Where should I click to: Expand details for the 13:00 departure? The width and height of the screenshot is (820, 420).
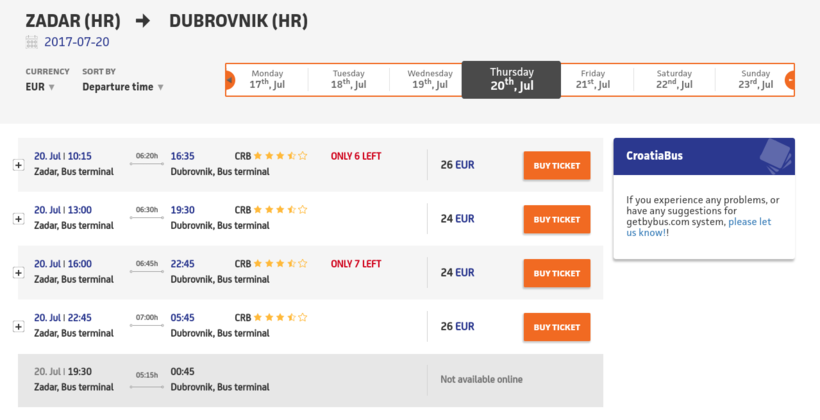pos(18,219)
